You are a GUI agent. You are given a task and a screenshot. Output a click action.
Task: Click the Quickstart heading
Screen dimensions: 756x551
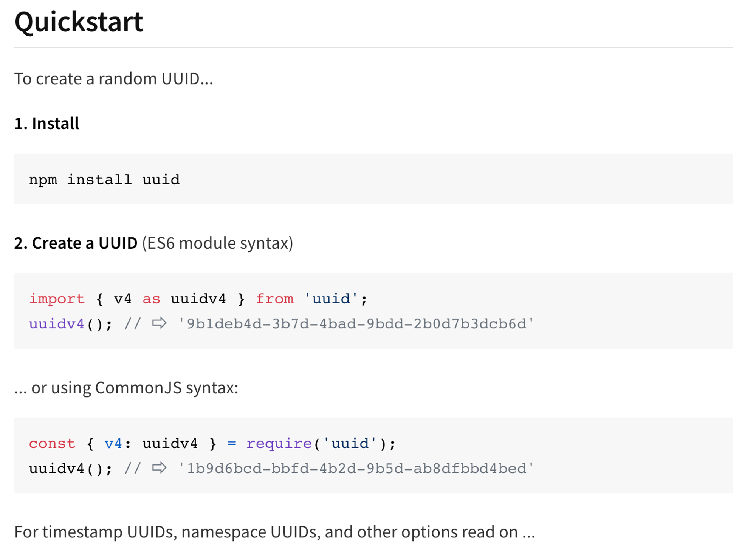tap(79, 22)
